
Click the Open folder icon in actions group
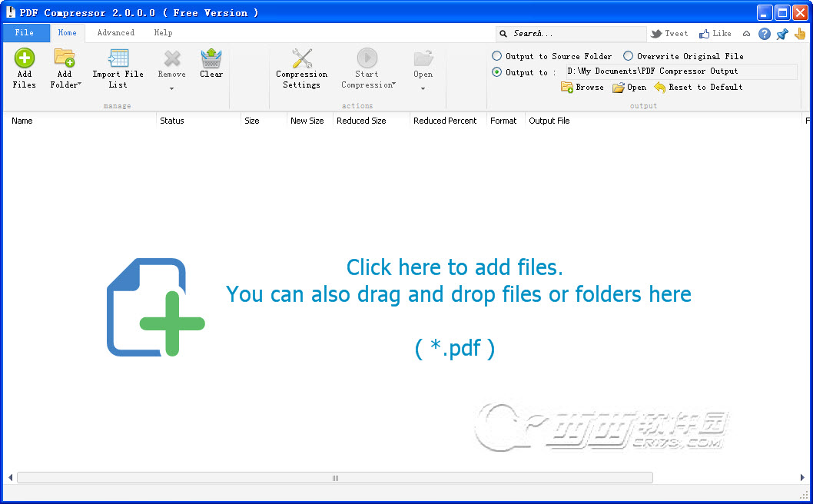pos(423,58)
